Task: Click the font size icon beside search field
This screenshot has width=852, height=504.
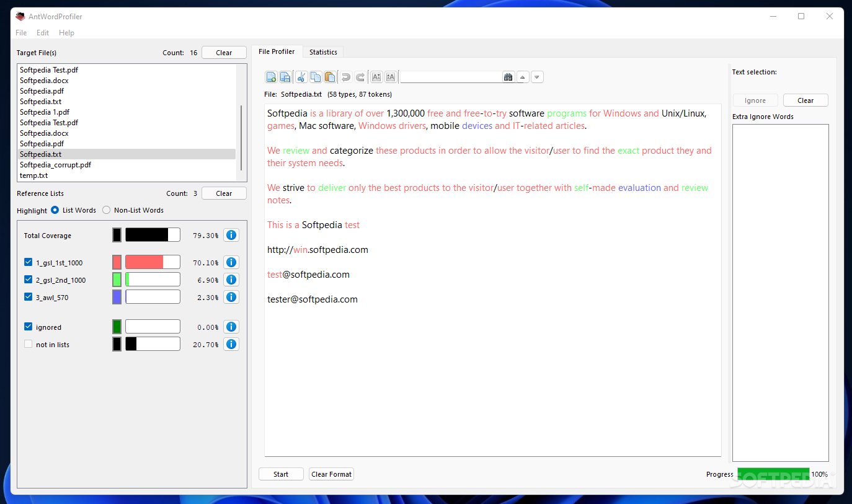Action: click(x=391, y=77)
